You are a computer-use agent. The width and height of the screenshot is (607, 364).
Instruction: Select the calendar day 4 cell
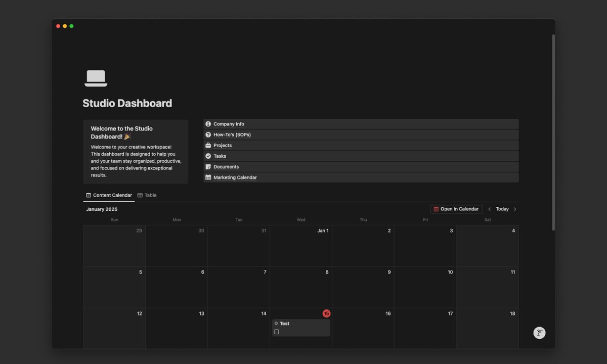(488, 246)
